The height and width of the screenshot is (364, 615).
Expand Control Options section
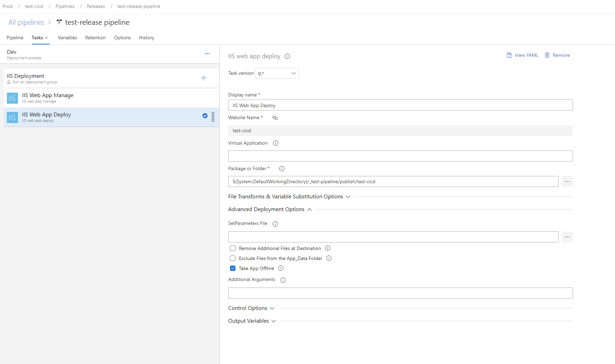(251, 308)
